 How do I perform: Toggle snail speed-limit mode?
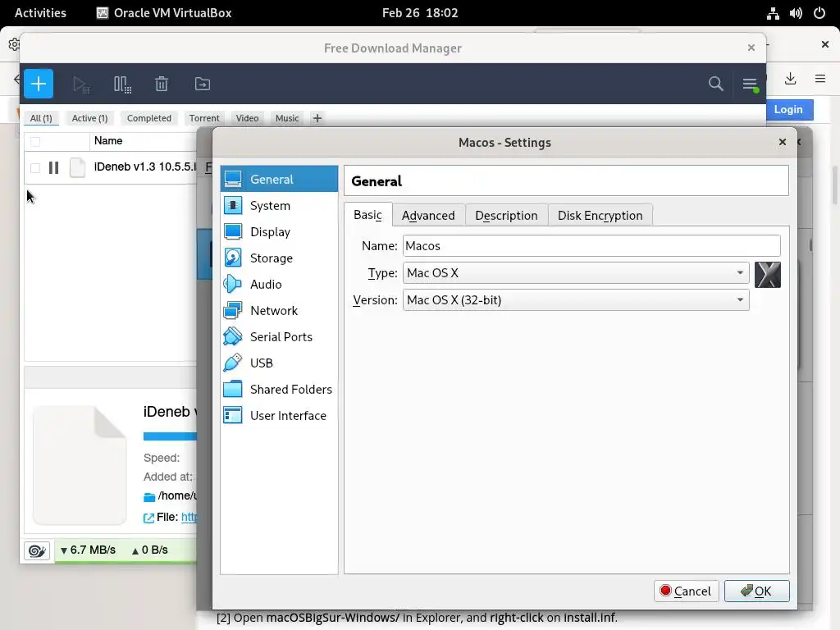tap(37, 550)
